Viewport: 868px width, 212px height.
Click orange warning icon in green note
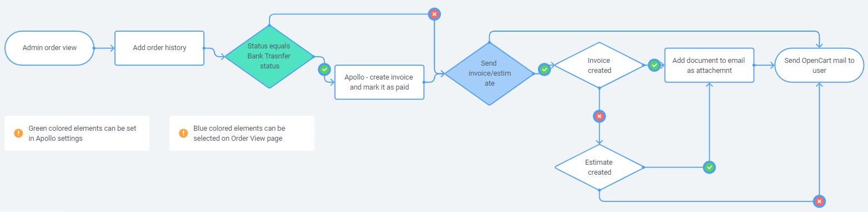(18, 133)
